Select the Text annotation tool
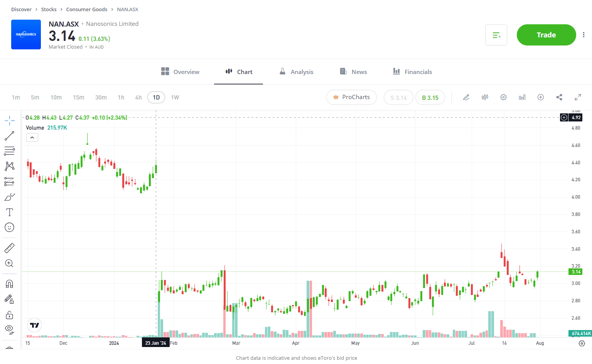Screen dimensions: 592x364 pyautogui.click(x=10, y=212)
